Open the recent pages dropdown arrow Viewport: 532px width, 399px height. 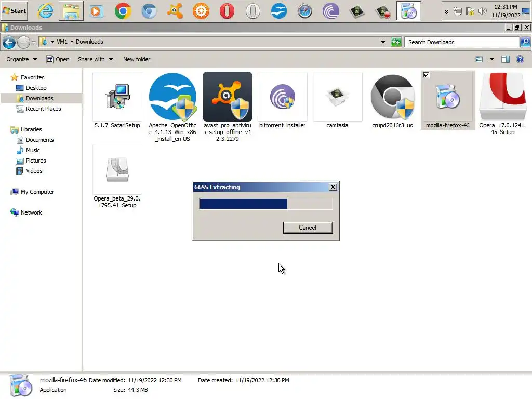pos(33,43)
